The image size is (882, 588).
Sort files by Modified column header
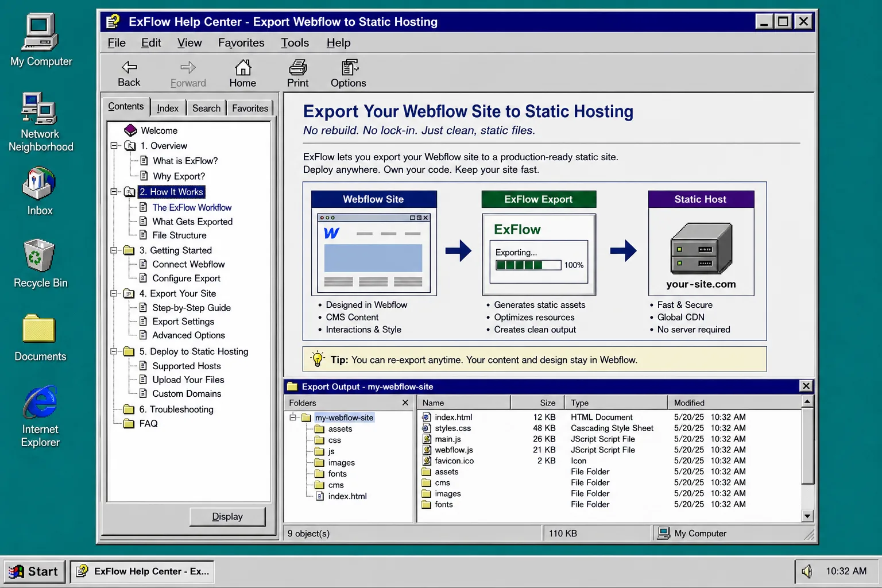coord(734,403)
